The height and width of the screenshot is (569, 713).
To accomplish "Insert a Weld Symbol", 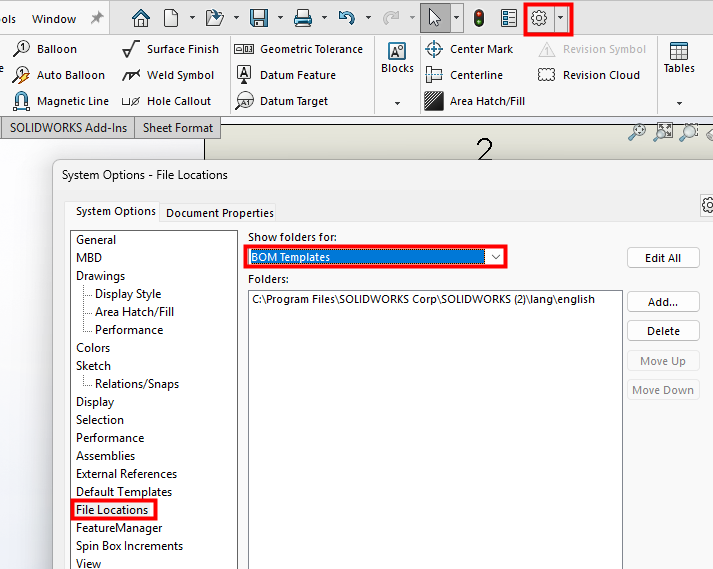I will click(x=168, y=75).
